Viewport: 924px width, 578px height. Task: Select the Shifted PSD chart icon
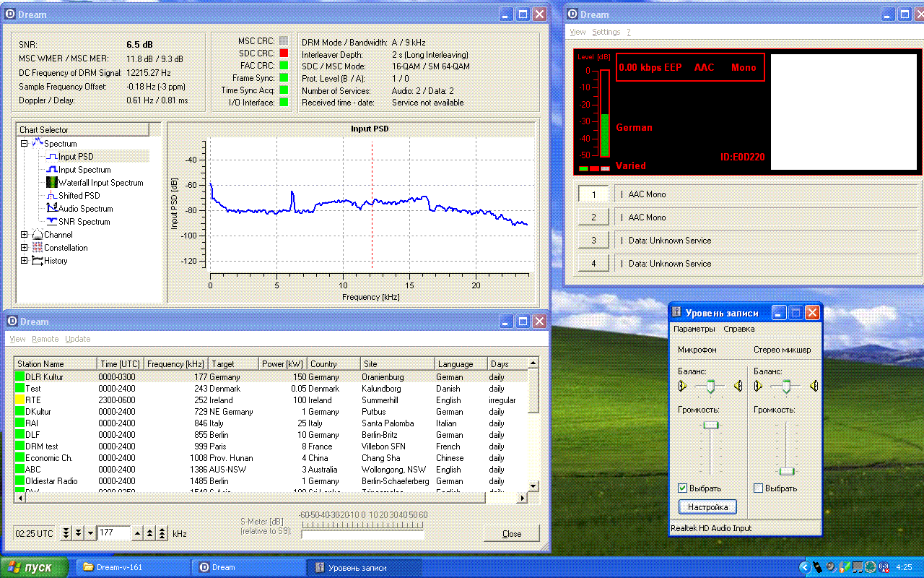[51, 196]
